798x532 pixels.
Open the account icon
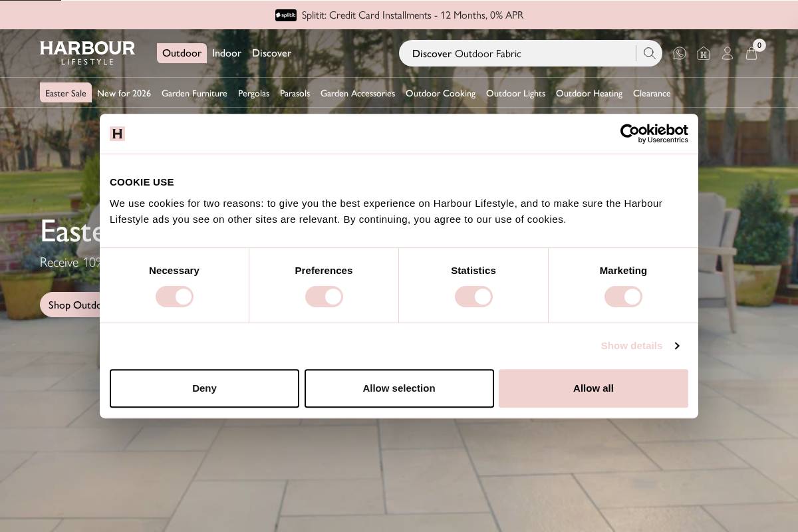[x=728, y=53]
